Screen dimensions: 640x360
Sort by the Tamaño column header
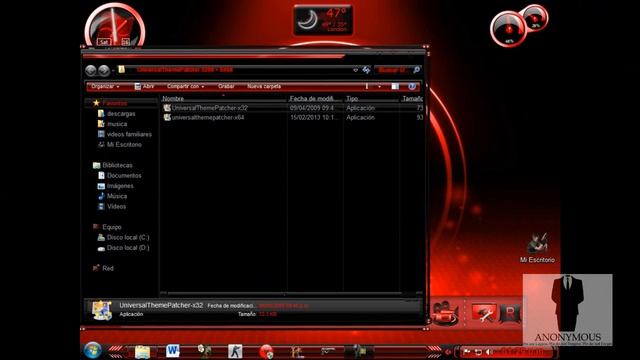tap(411, 98)
